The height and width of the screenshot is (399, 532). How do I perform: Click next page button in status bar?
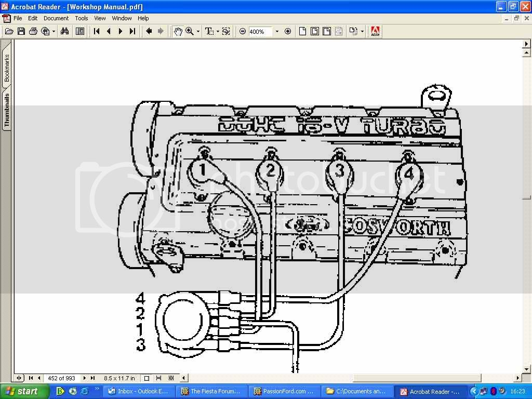pos(85,378)
